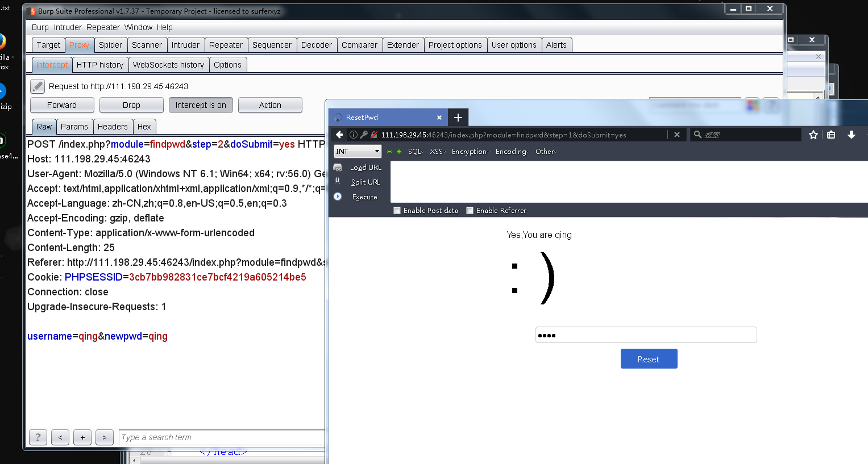868x464 pixels.
Task: Expand the SQL menu in HackBar
Action: click(x=416, y=152)
